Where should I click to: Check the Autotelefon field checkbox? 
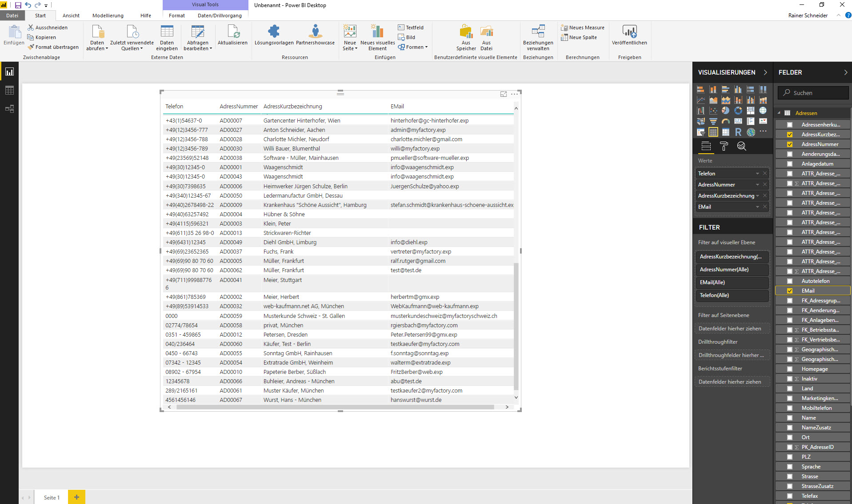click(x=790, y=281)
